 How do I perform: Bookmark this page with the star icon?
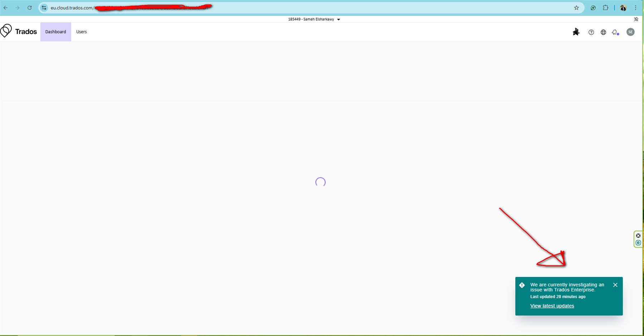coord(576,8)
